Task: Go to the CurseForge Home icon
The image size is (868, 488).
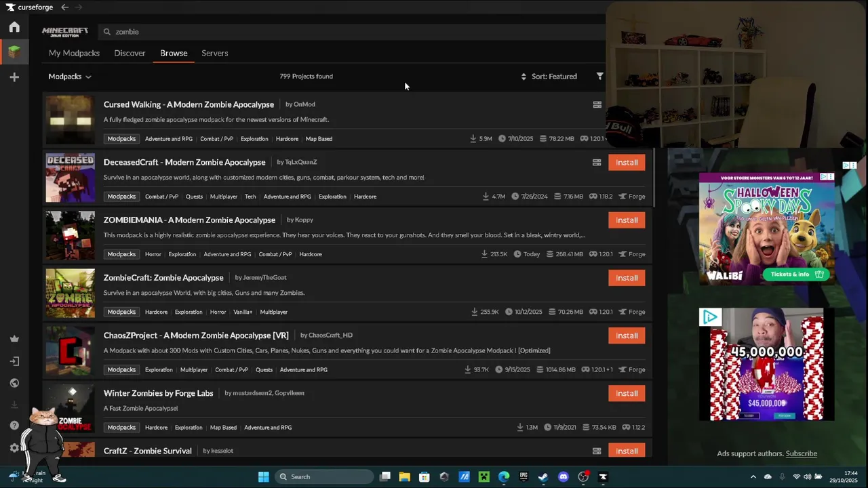Action: (x=14, y=27)
